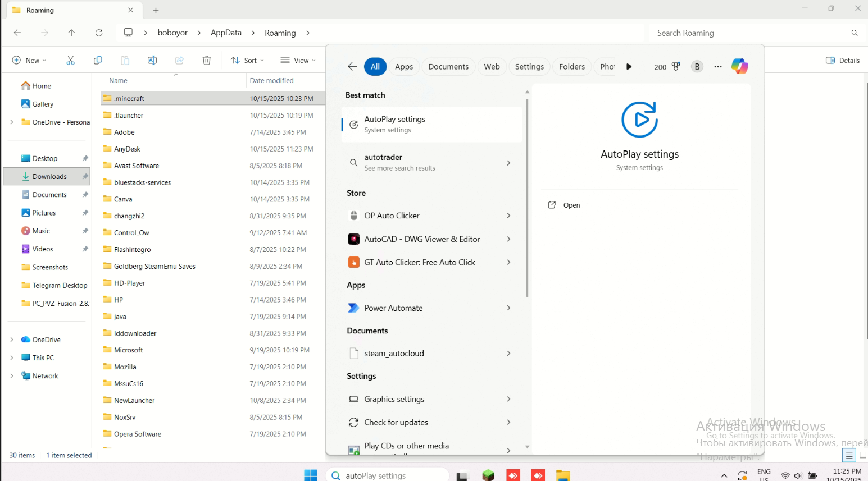The image size is (868, 481).
Task: Open the Windows Start menu
Action: point(311,475)
